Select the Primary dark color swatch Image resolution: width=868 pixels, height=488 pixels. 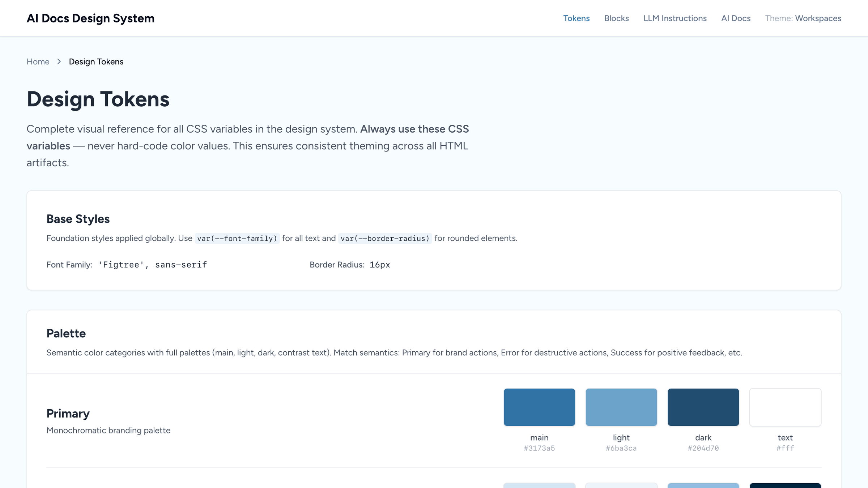(x=703, y=407)
